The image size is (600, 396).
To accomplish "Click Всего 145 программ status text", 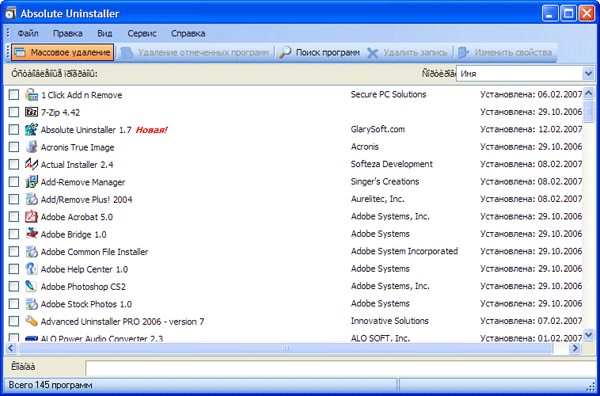I will (x=50, y=385).
